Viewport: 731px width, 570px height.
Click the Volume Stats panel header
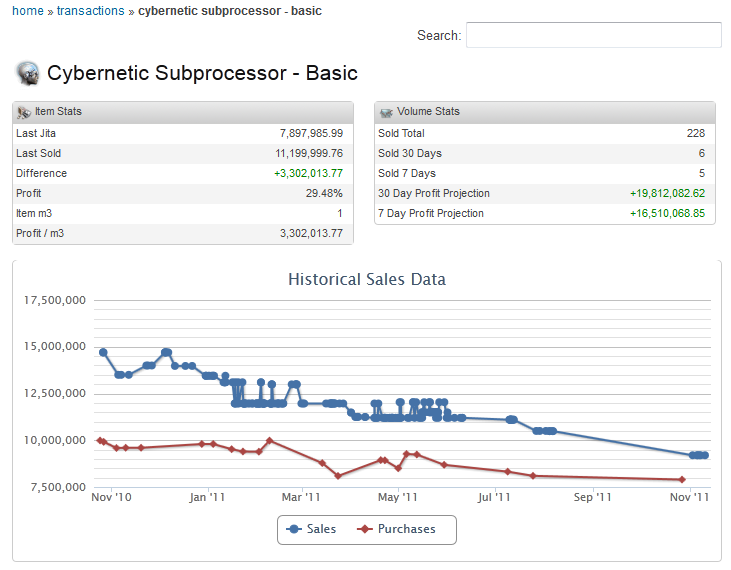(x=545, y=112)
